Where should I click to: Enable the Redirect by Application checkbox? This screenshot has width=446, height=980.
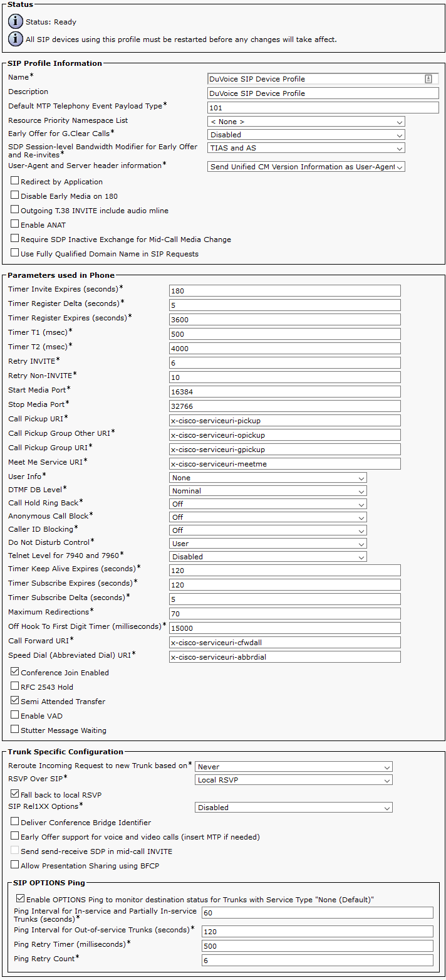[15, 181]
